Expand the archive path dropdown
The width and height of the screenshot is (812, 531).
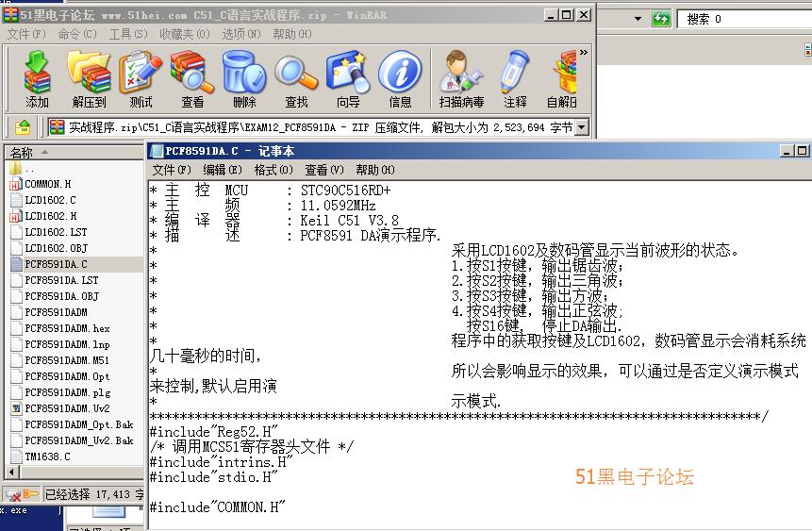(582, 127)
